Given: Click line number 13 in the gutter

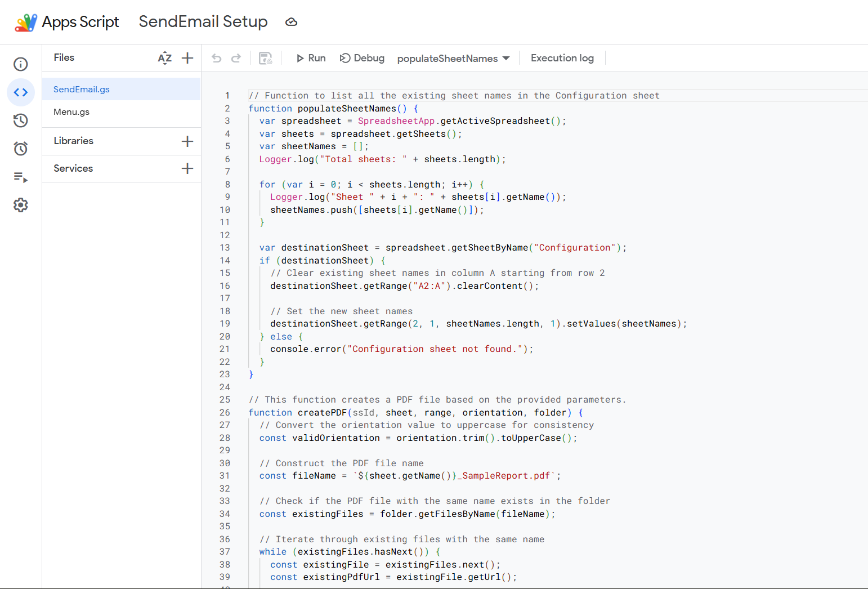Looking at the screenshot, I should (225, 248).
